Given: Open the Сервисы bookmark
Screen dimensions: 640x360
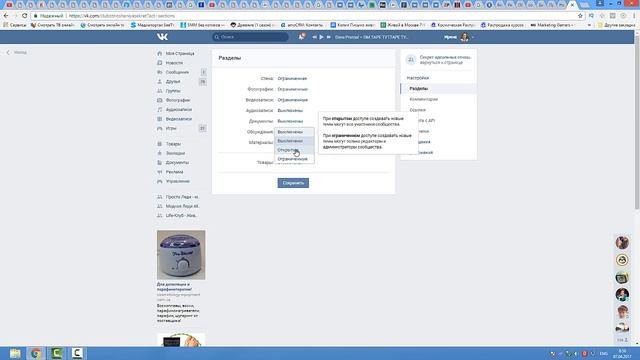Looking at the screenshot, I should click(15, 25).
